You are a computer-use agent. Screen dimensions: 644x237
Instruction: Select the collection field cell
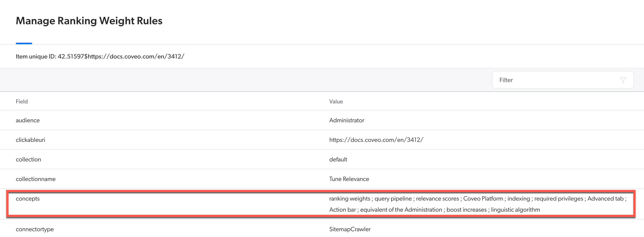(x=28, y=159)
